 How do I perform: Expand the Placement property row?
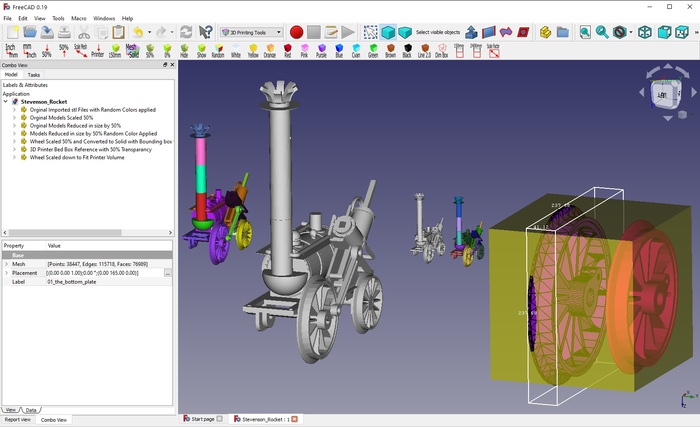pyautogui.click(x=6, y=273)
